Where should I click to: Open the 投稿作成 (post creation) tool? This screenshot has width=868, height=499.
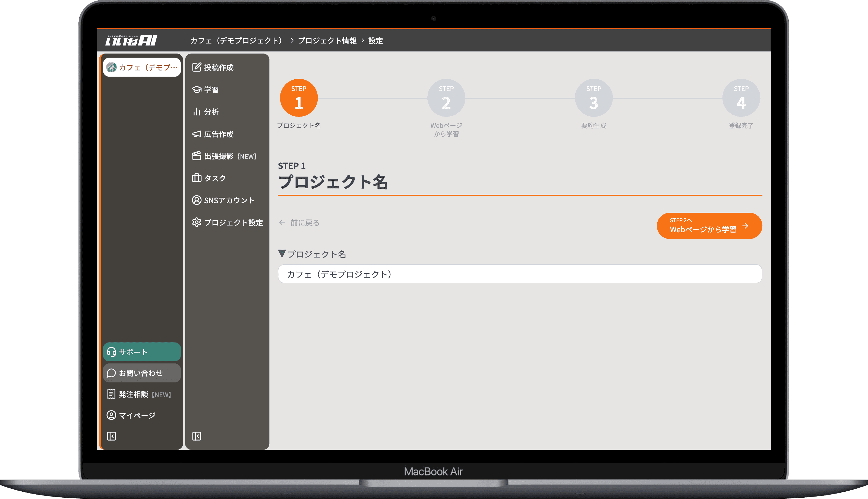tap(219, 67)
